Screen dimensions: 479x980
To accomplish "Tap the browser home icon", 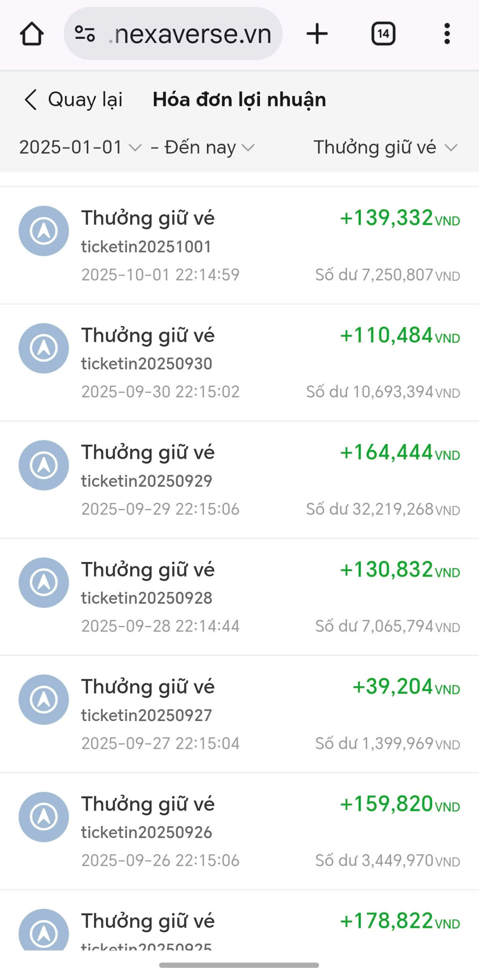I will coord(32,34).
